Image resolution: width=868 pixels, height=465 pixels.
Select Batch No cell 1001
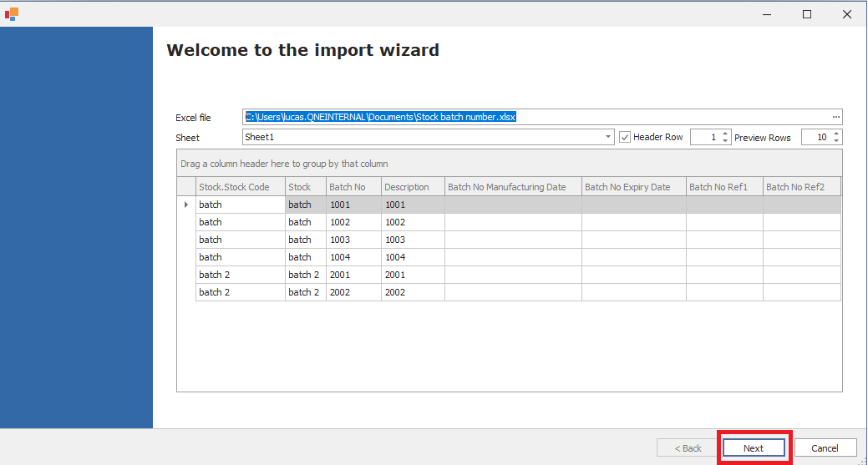(353, 205)
